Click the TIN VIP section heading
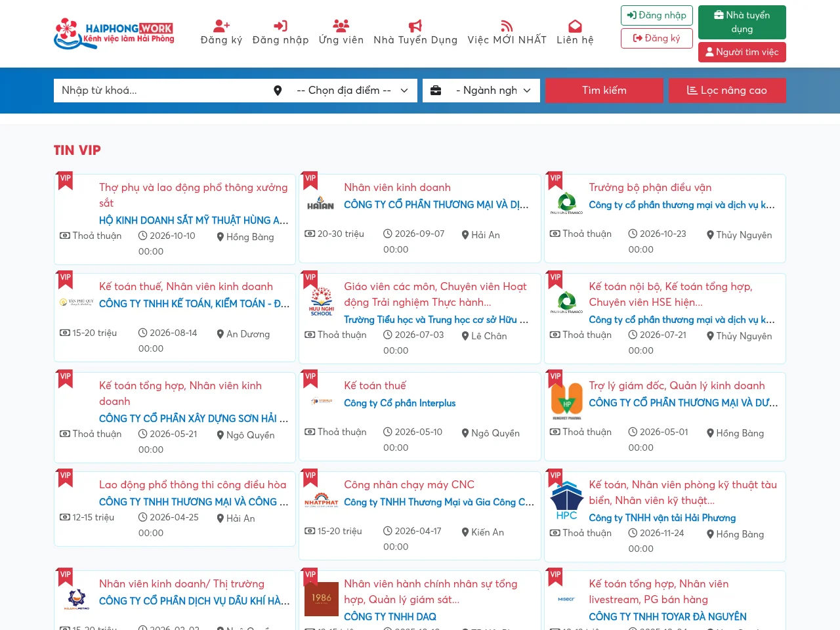This screenshot has height=630, width=840. point(77,150)
